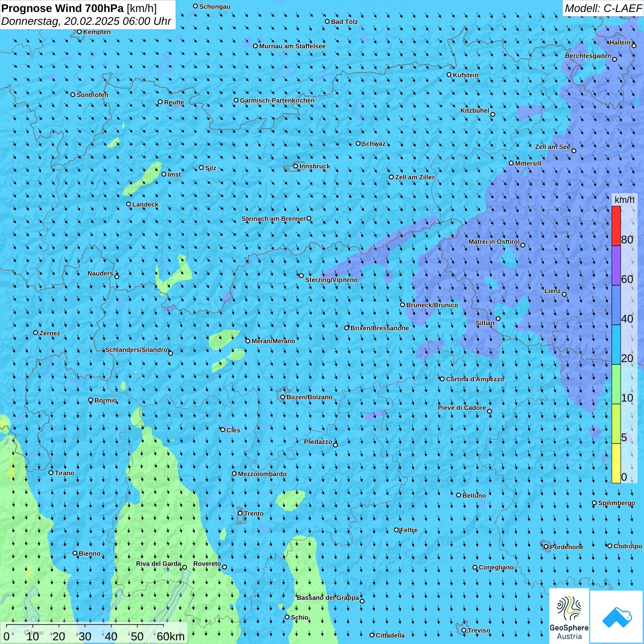The width and height of the screenshot is (644, 644).
Task: Click the blue 40-60 km/h legend swatch
Action: pos(616,305)
